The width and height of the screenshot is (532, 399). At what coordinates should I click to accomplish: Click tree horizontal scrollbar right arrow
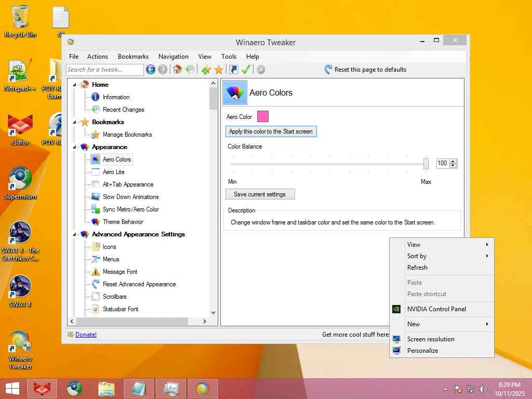click(205, 321)
